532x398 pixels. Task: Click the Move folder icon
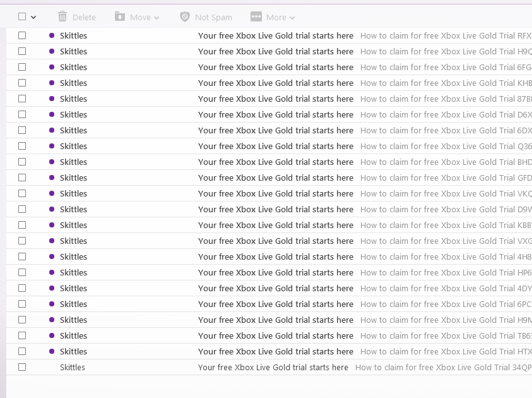[x=120, y=17]
